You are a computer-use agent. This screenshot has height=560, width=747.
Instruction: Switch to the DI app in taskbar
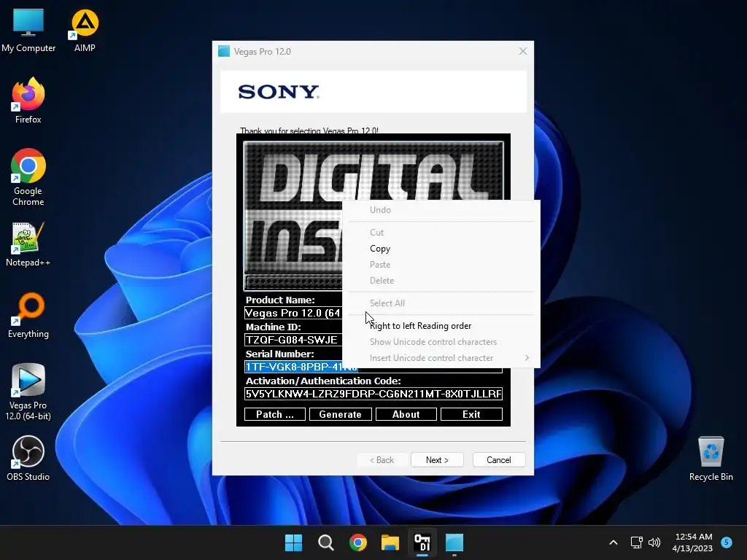[x=422, y=542]
